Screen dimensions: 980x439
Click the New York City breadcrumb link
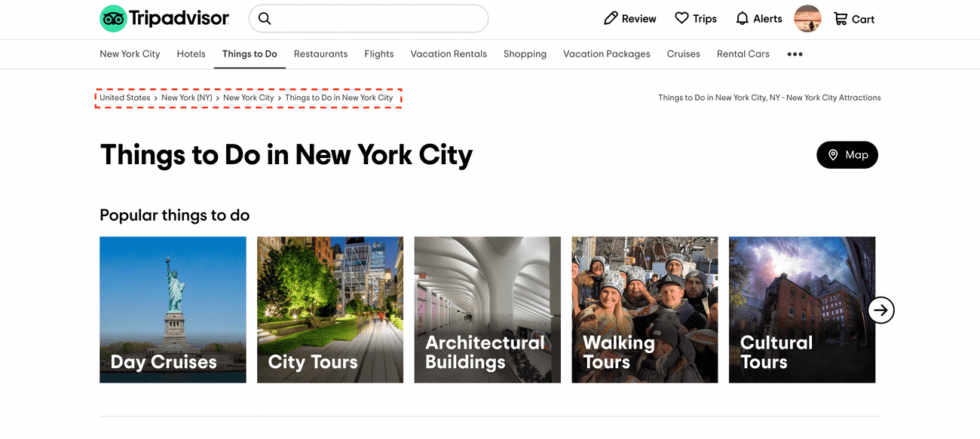coord(249,98)
